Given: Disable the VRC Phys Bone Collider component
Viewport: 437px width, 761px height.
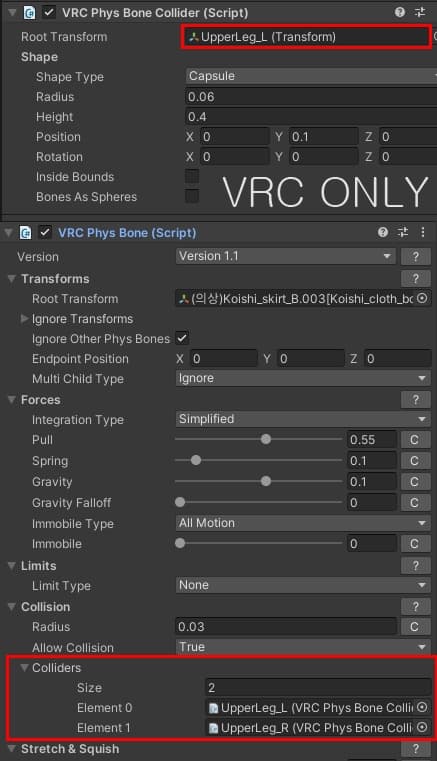Looking at the screenshot, I should (49, 13).
